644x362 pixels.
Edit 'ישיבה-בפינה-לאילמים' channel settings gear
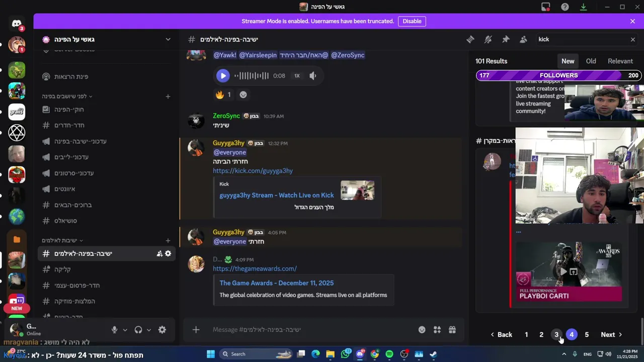[x=168, y=253]
